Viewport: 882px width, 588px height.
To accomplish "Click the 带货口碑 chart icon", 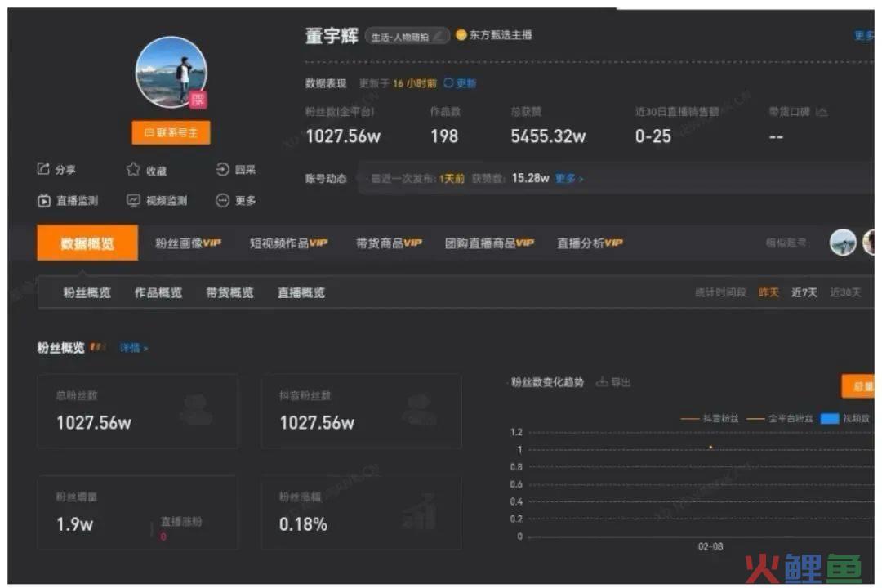I will click(822, 112).
